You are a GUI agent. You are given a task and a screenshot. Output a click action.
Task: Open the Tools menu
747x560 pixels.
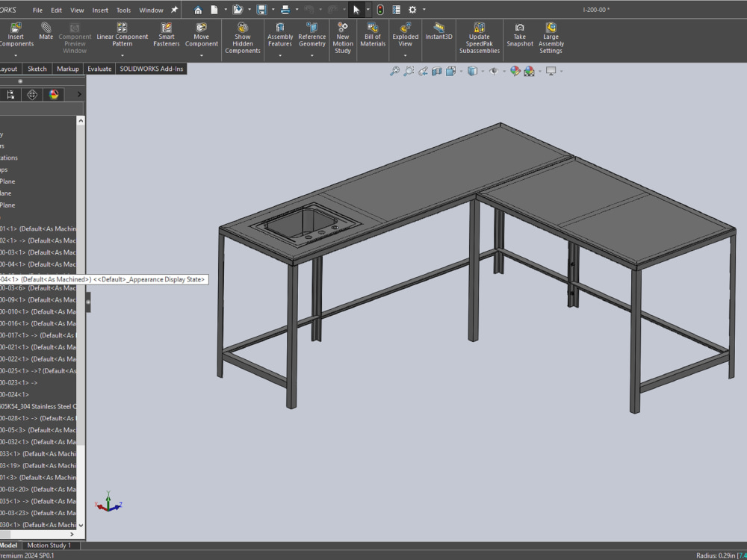click(123, 10)
